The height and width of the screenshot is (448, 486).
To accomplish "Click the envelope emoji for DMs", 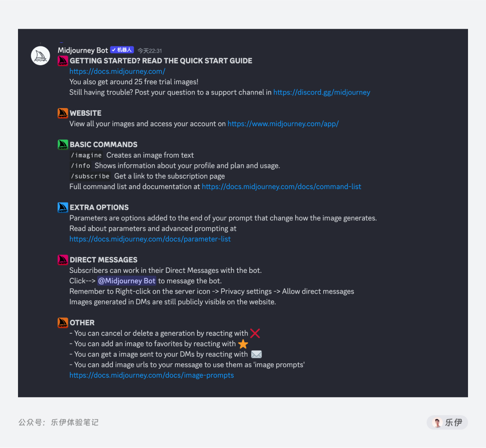I will click(256, 354).
